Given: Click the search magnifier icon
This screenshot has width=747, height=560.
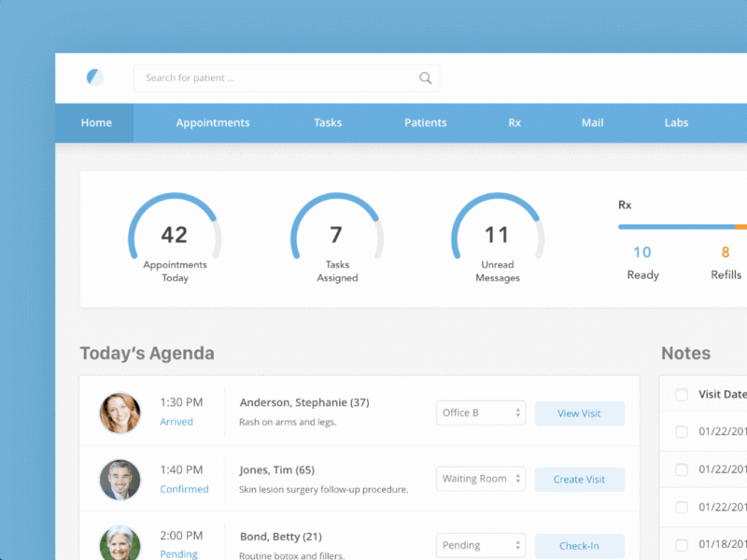Looking at the screenshot, I should 425,78.
